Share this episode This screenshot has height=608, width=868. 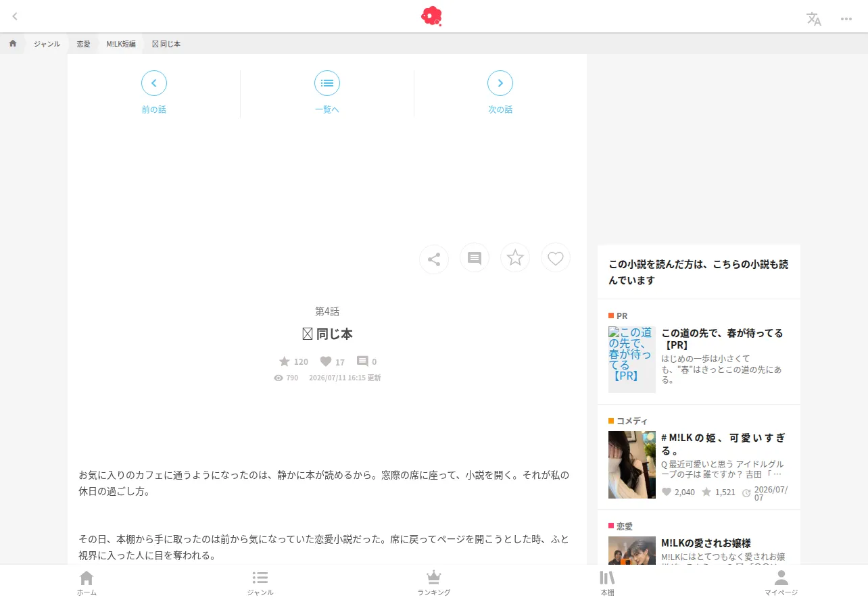coord(434,259)
